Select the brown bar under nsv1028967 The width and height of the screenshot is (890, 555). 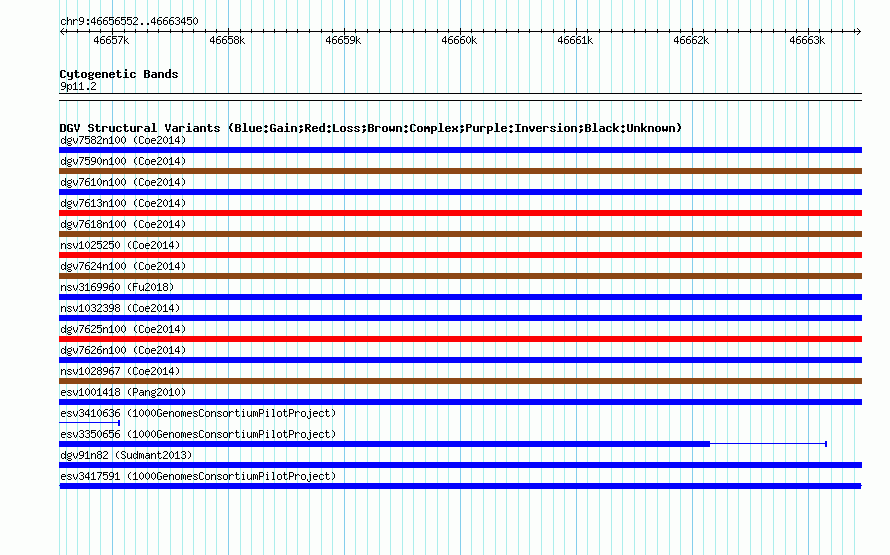460,381
